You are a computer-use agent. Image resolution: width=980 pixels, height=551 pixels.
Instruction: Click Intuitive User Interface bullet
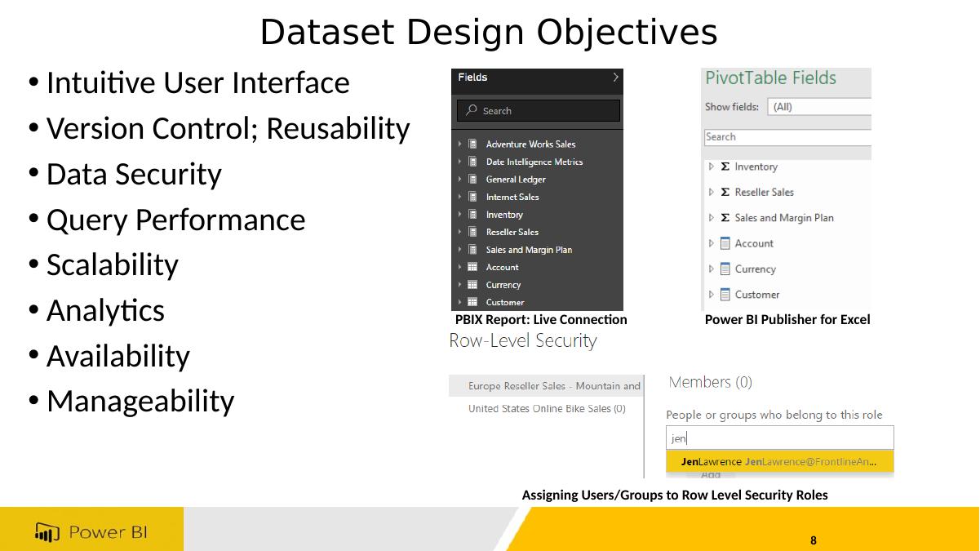[197, 82]
